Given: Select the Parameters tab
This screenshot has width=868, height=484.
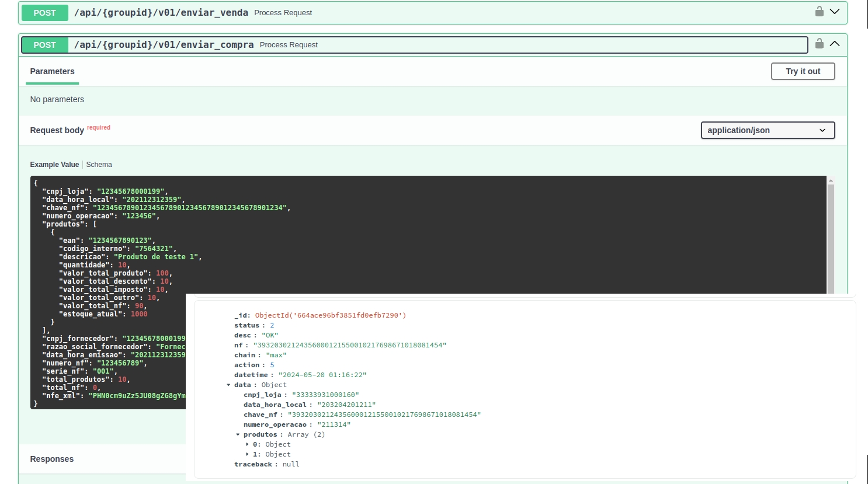Looking at the screenshot, I should click(53, 71).
